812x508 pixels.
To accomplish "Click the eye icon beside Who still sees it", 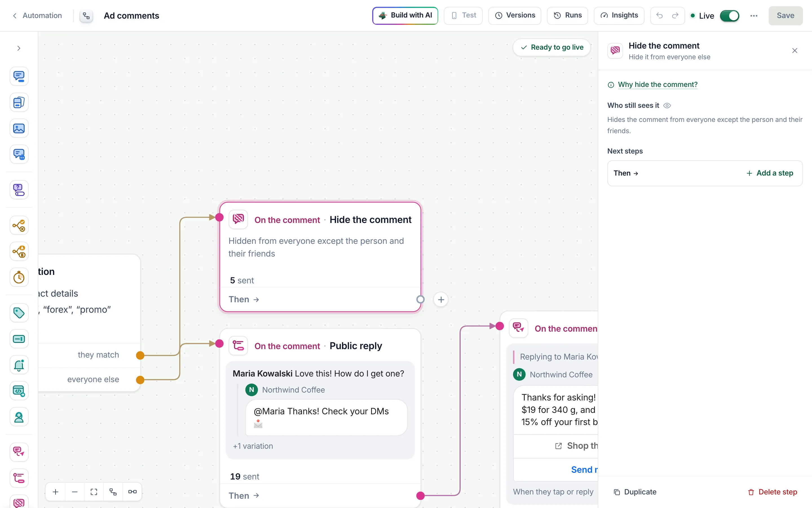I will coord(667,106).
